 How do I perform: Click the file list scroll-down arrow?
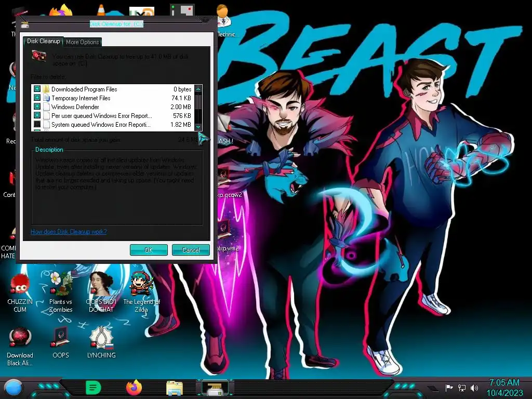198,127
